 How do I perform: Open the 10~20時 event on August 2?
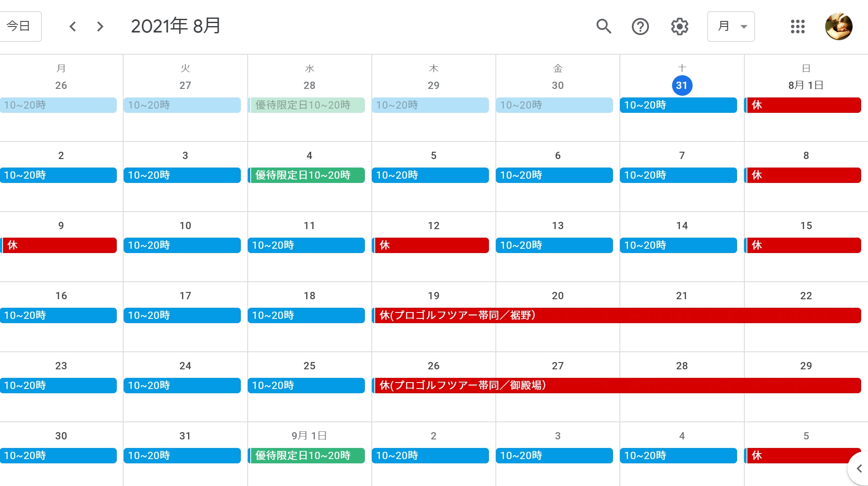pos(58,175)
